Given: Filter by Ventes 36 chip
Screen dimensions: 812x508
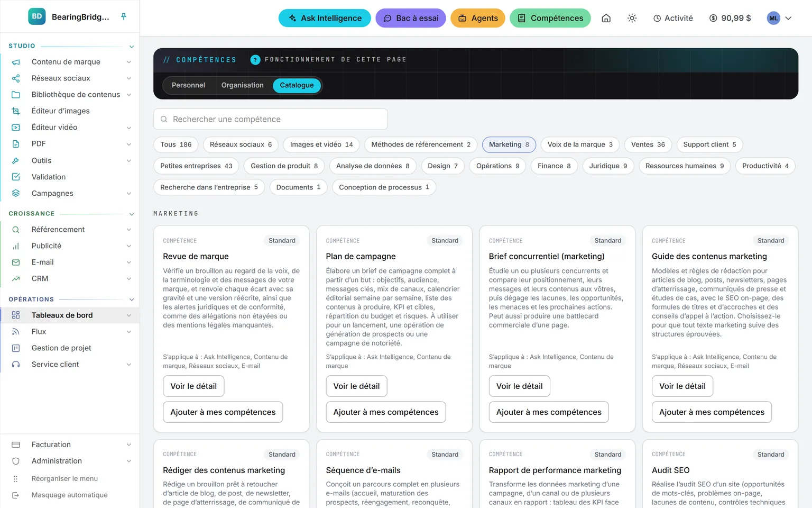Looking at the screenshot, I should [648, 144].
